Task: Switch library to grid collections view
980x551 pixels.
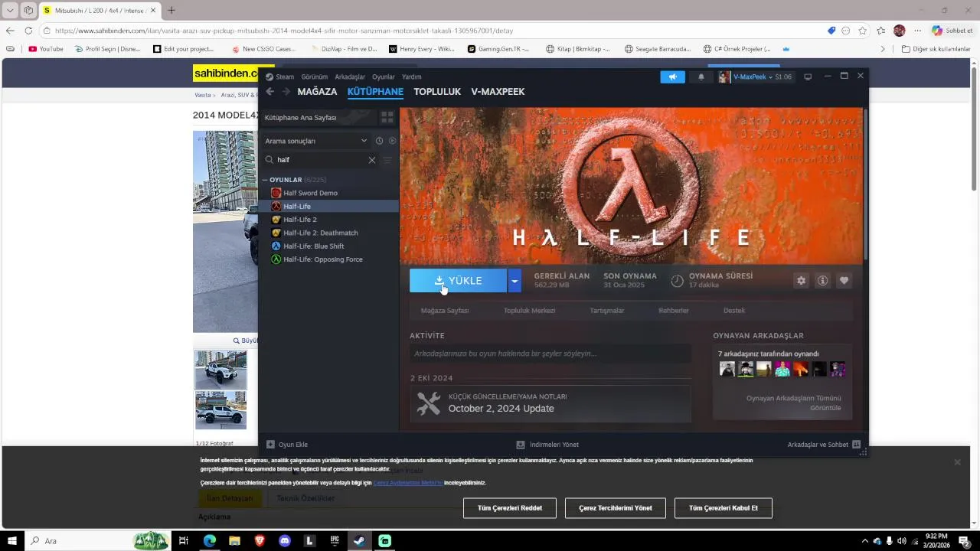Action: tap(387, 117)
